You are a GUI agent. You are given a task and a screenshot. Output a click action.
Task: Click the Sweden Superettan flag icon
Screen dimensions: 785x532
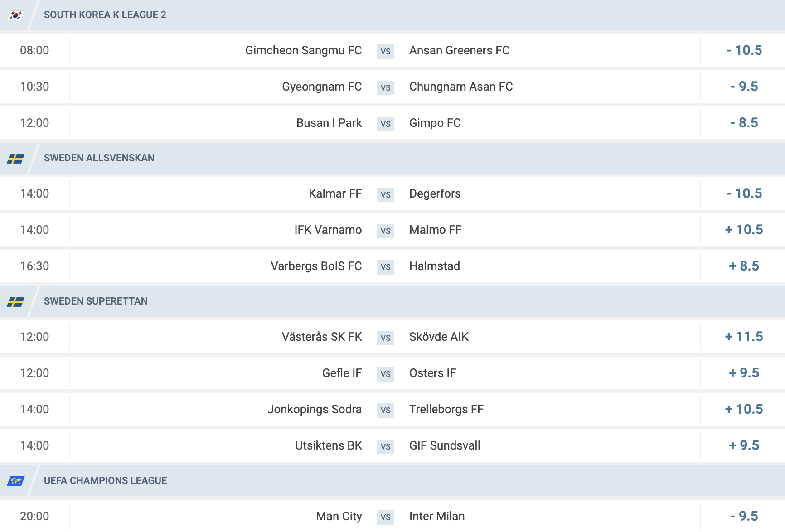pyautogui.click(x=15, y=301)
